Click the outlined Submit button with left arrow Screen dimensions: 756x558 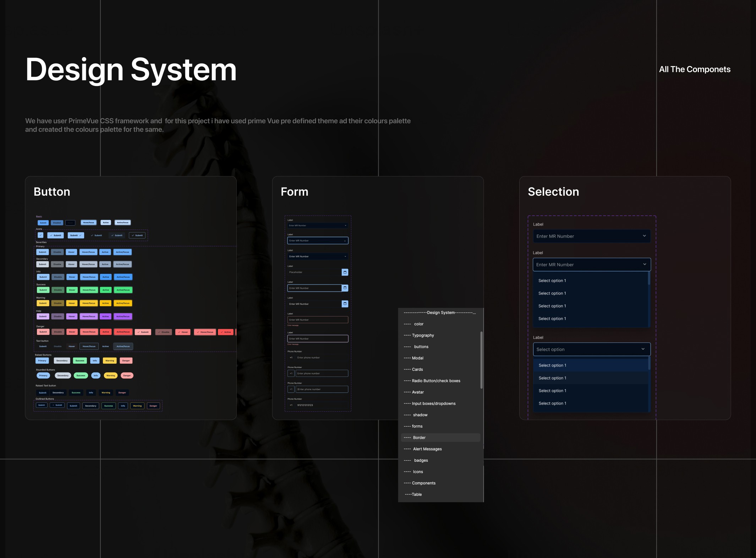tap(57, 405)
